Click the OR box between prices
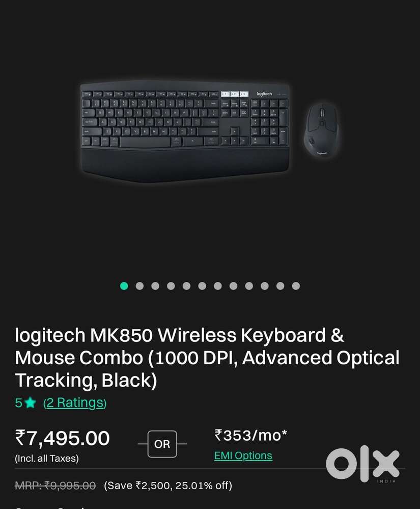This screenshot has width=420, height=509. click(162, 444)
